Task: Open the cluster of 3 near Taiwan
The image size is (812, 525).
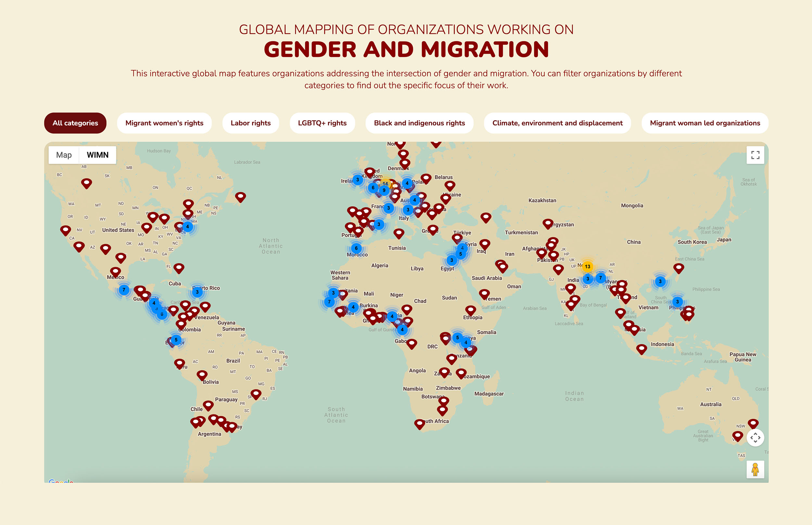Action: 660,281
